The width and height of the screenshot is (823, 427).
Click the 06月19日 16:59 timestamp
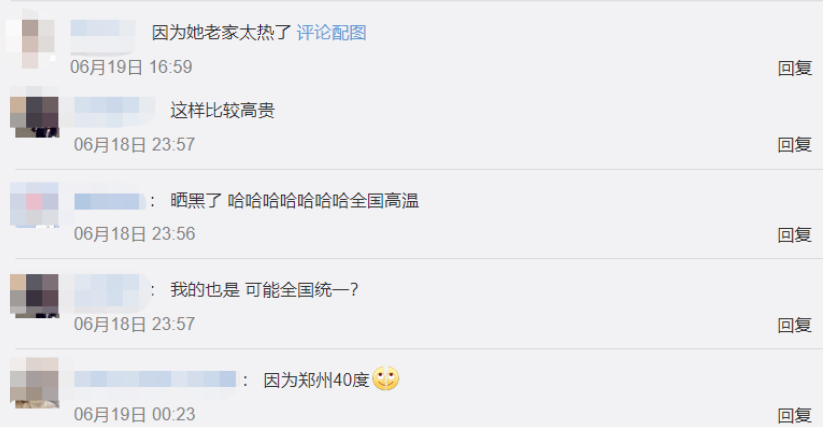(x=131, y=67)
